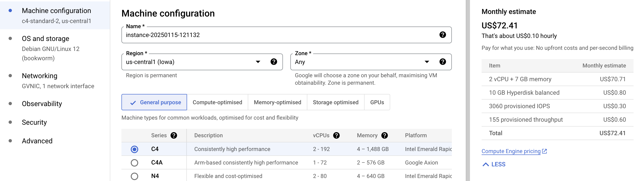Switch to General purpose tab

(x=154, y=102)
